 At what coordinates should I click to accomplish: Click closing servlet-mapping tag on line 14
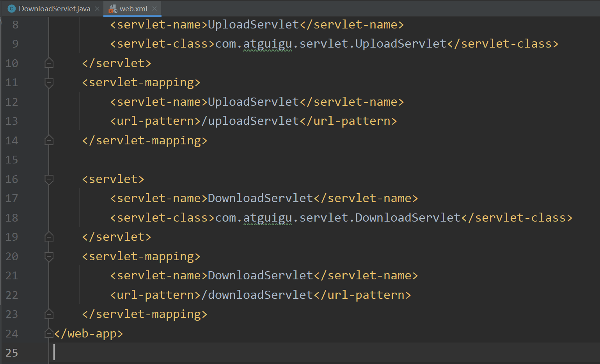tap(144, 140)
